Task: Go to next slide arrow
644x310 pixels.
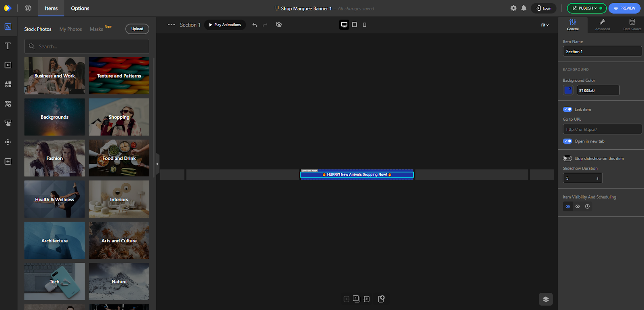Action: click(367, 299)
